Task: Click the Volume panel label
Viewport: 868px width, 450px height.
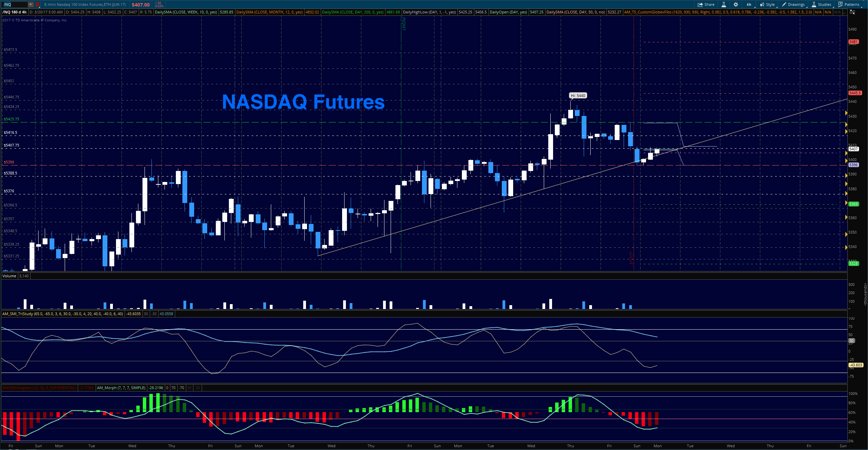Action: [x=9, y=276]
